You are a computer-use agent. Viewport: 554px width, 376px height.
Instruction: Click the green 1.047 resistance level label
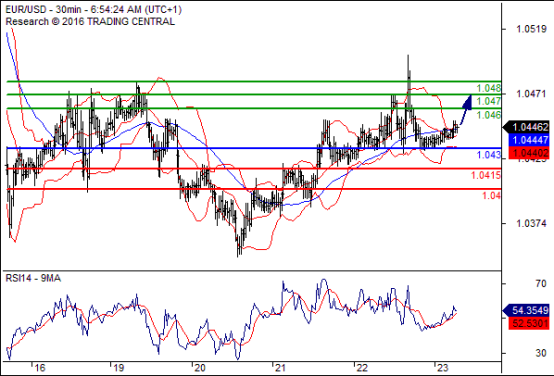[x=489, y=101]
